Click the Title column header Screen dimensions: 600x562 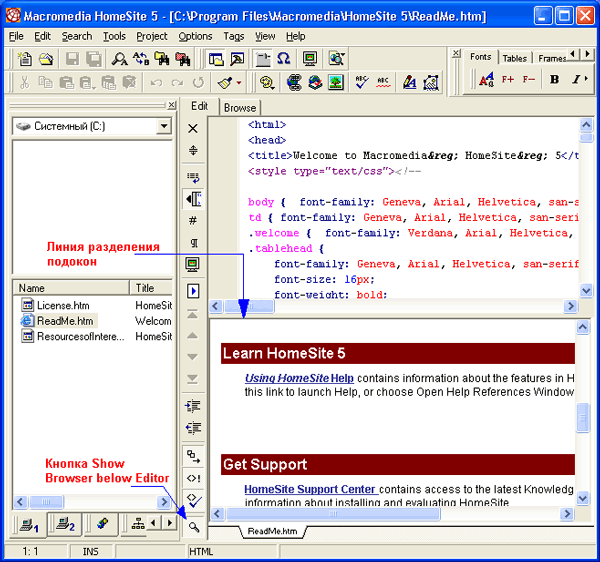(152, 288)
